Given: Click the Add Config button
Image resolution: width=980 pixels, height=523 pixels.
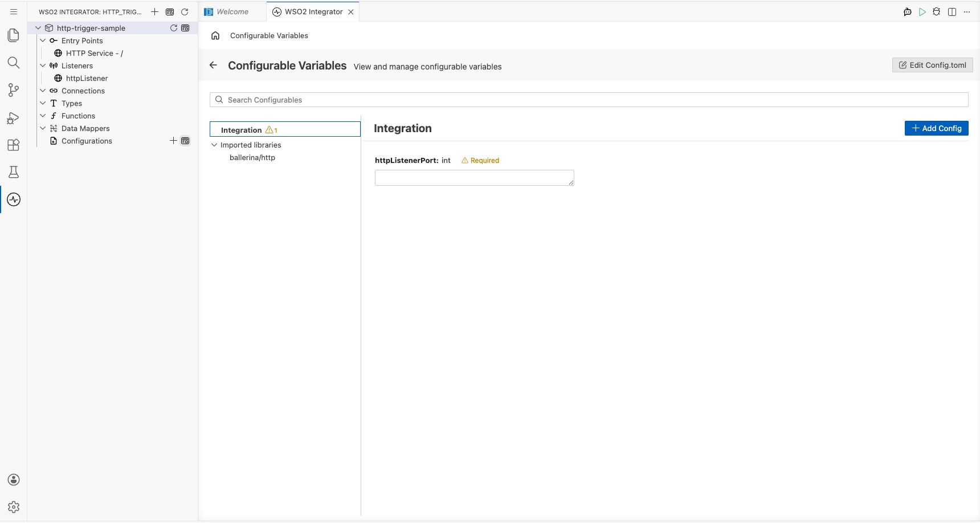Looking at the screenshot, I should click(936, 128).
